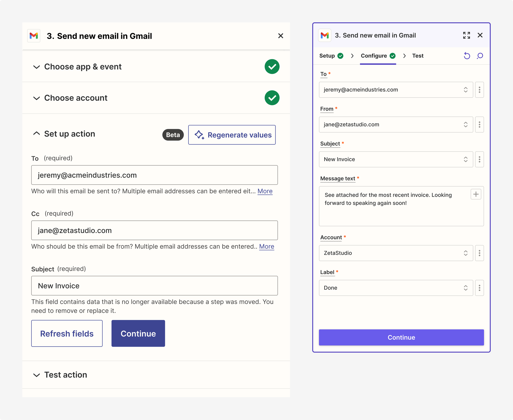Click the Gmail icon in left panel header
The image size is (513, 420).
(34, 36)
